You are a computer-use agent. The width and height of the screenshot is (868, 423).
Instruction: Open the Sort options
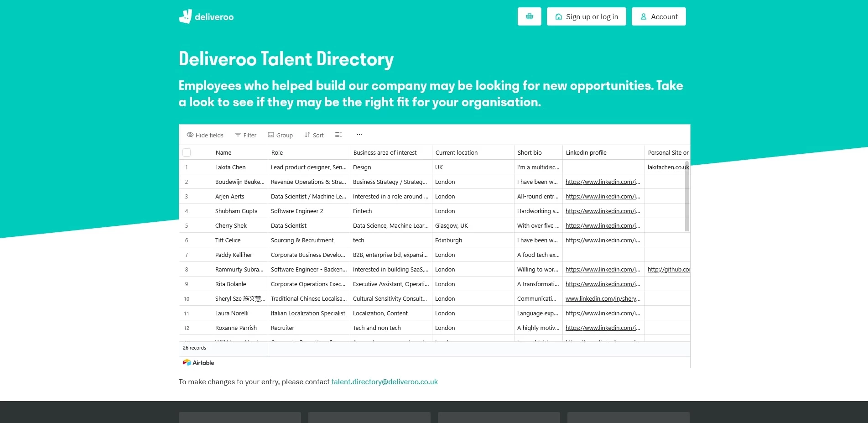314,135
